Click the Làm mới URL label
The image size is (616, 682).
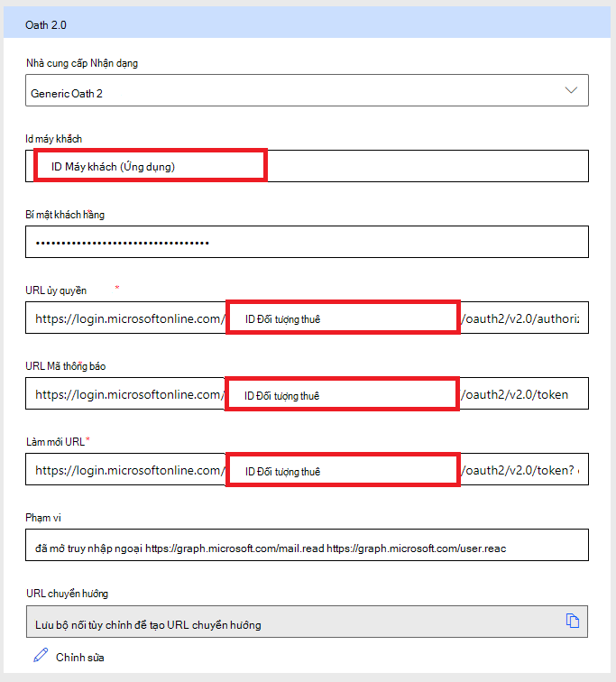[x=55, y=442]
